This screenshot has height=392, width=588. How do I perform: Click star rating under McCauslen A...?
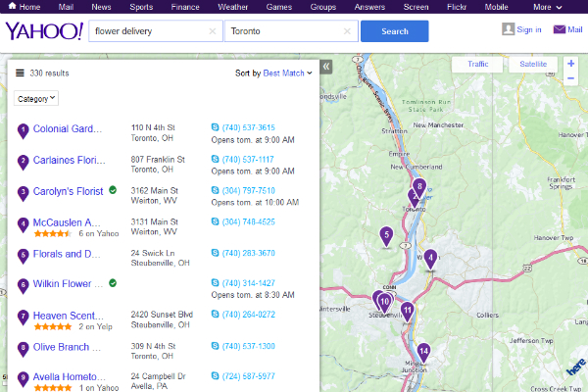tap(53, 233)
